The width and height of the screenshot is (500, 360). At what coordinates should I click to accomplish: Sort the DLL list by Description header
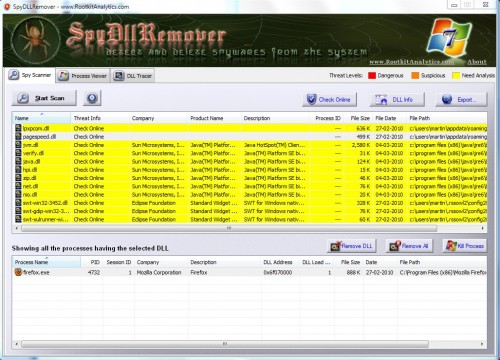point(275,118)
